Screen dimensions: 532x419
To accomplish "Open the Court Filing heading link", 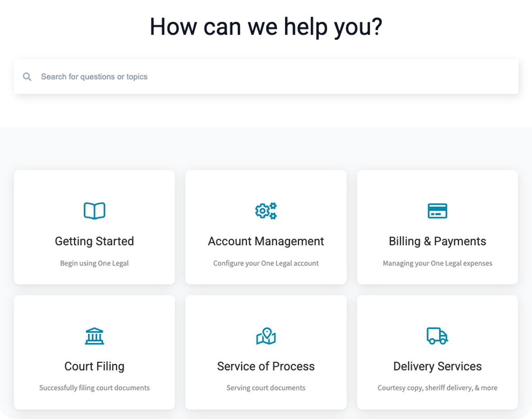I will (x=94, y=367).
